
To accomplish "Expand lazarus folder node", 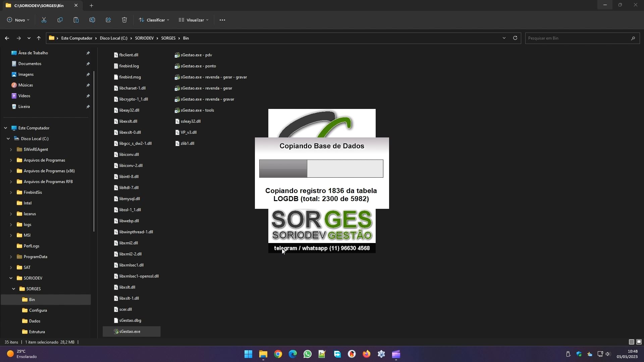I will [11, 214].
